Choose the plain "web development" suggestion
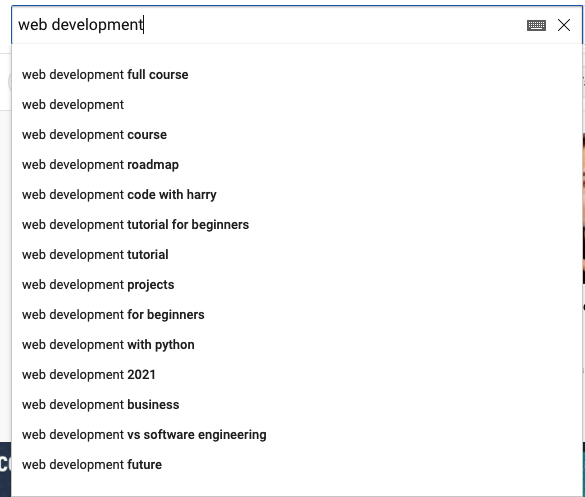585x497 pixels. point(297,104)
